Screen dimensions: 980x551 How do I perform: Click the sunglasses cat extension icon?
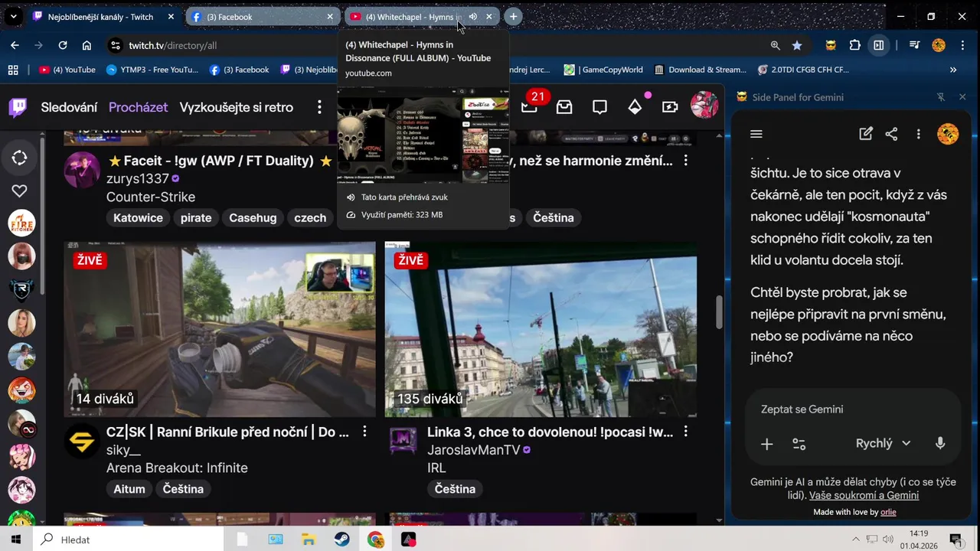[831, 45]
